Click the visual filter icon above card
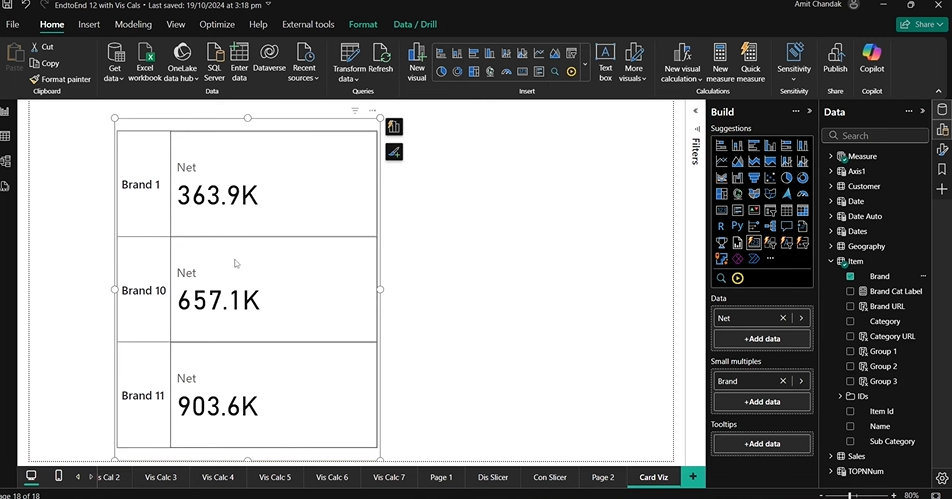 point(355,110)
